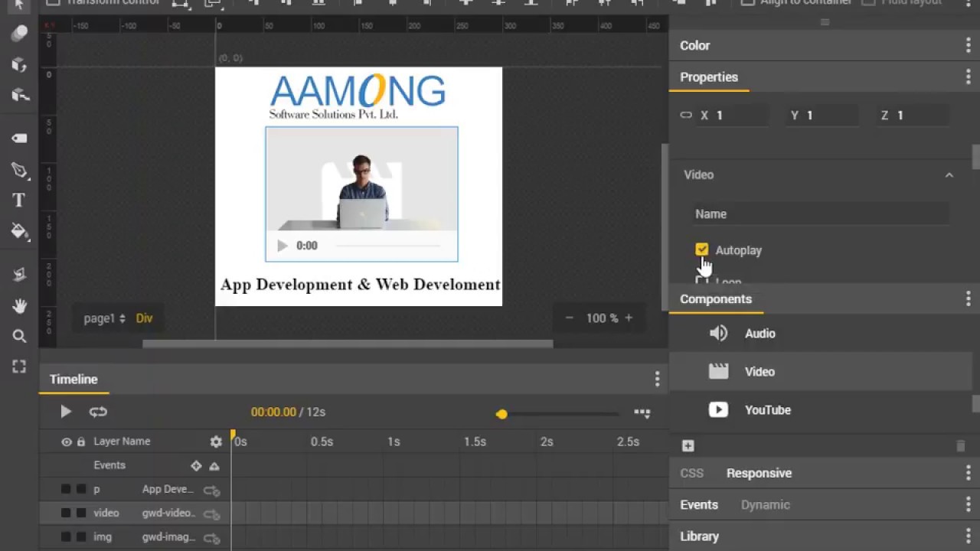Click the link-scale chain icon beside X
Screen dimensions: 980x551
click(686, 115)
